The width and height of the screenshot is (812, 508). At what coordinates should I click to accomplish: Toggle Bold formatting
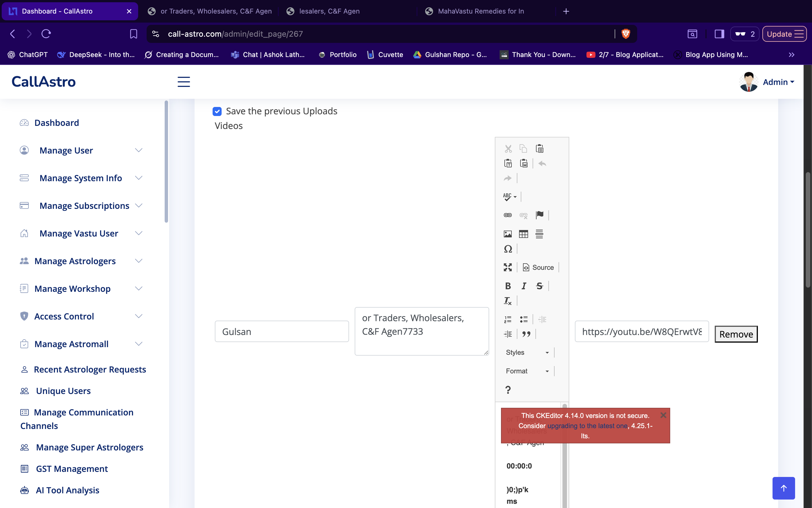point(508,286)
